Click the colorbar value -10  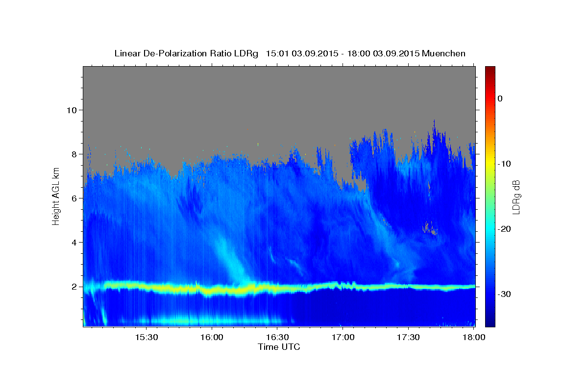coord(504,164)
